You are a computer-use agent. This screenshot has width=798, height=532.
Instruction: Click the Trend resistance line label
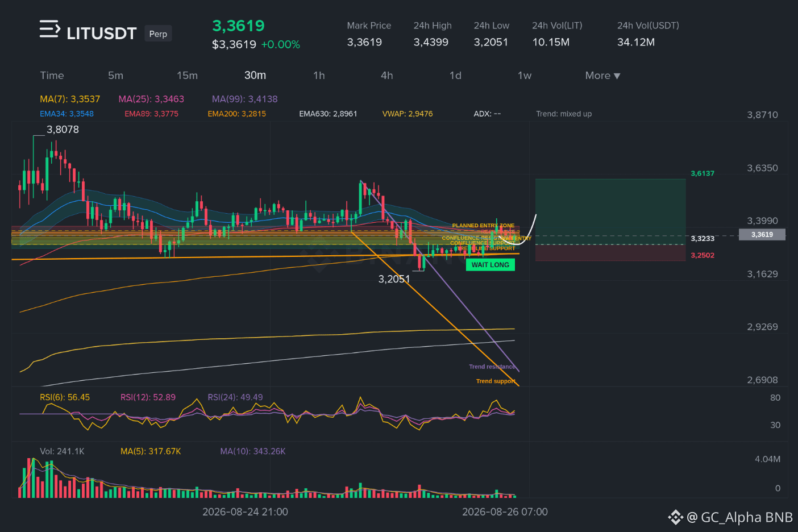(x=492, y=367)
